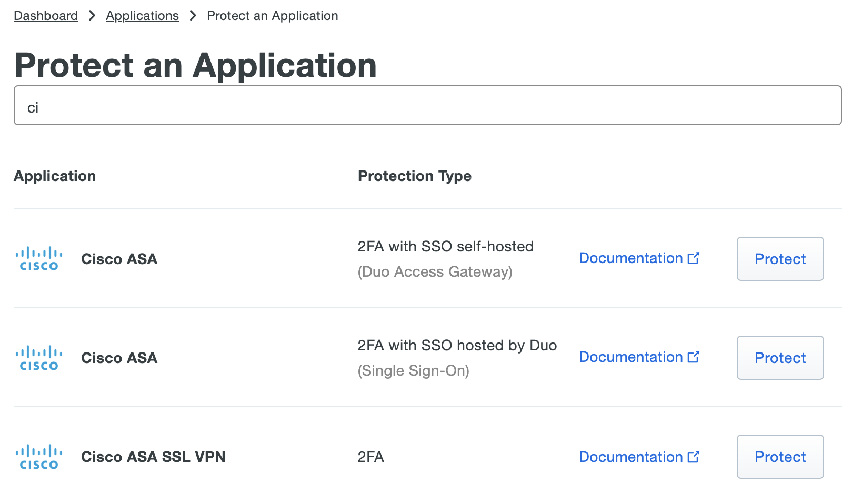Focus the application search field containing 'ci'
The height and width of the screenshot is (504, 842).
(427, 105)
